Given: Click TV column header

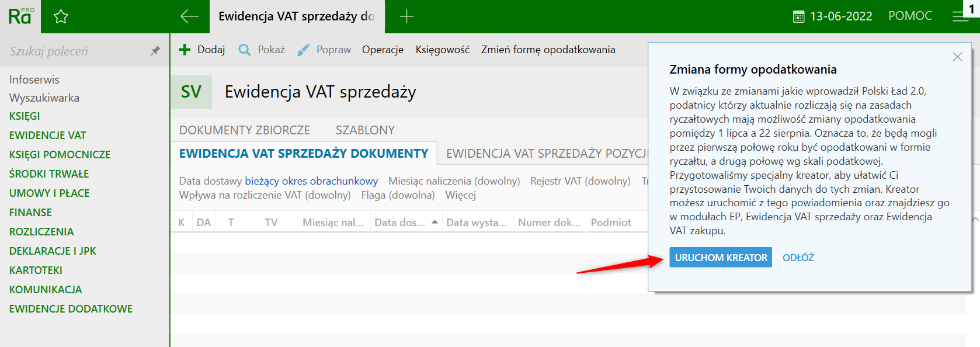Looking at the screenshot, I should tap(271, 222).
